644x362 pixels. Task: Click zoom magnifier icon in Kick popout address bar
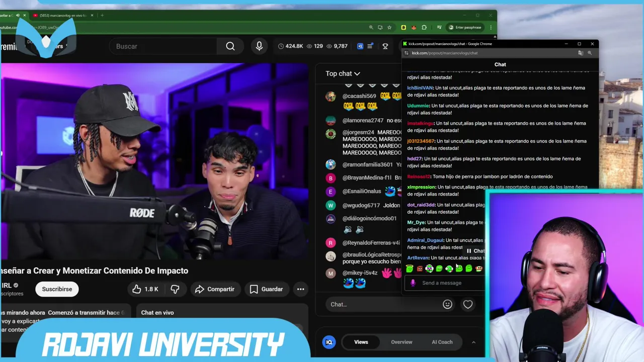coord(590,53)
